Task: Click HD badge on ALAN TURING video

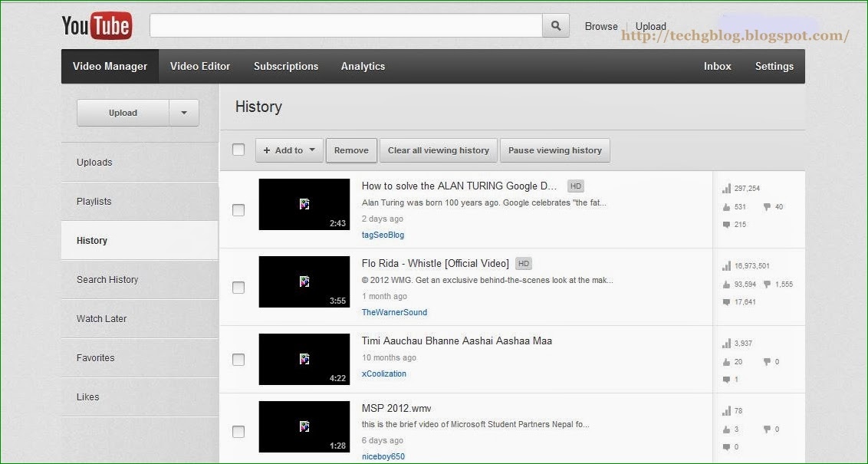Action: pos(576,186)
